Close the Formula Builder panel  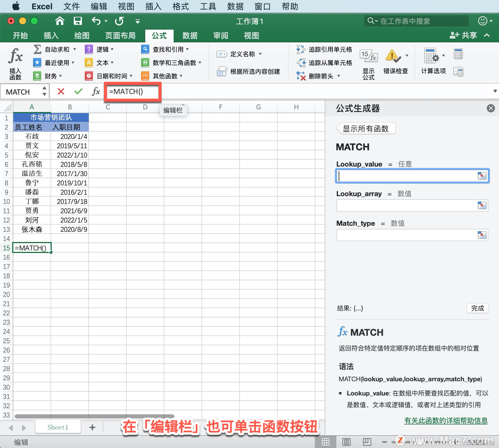[491, 108]
